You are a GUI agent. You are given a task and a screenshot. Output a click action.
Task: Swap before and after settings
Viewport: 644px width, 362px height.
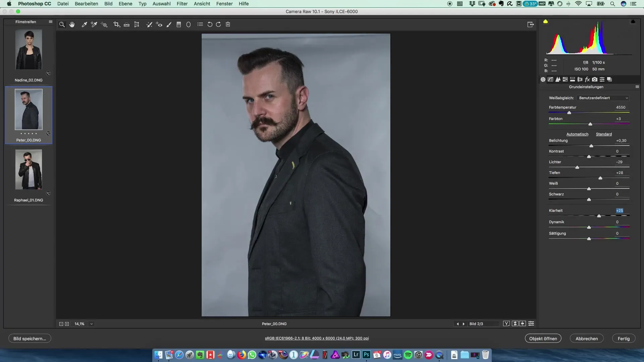click(515, 324)
